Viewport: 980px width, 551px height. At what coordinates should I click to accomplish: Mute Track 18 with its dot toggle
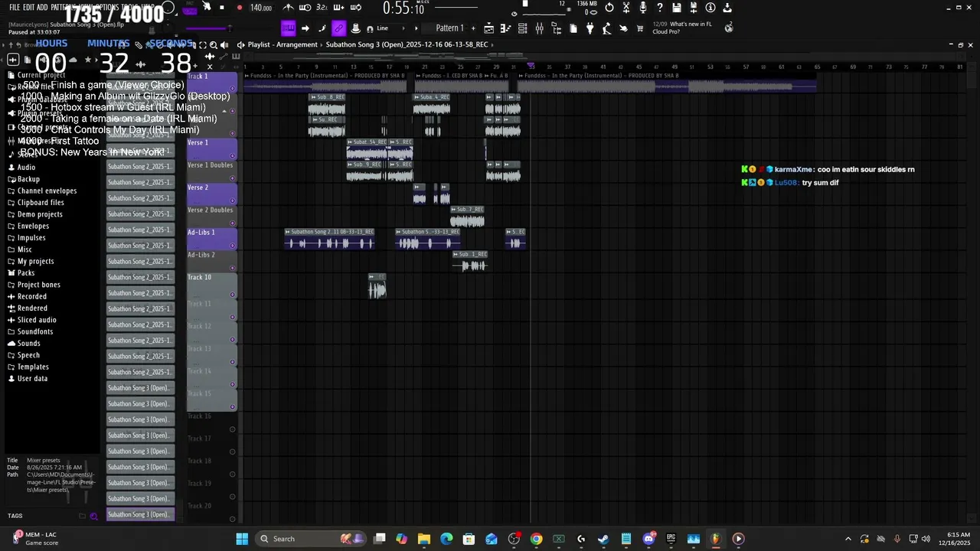[233, 474]
